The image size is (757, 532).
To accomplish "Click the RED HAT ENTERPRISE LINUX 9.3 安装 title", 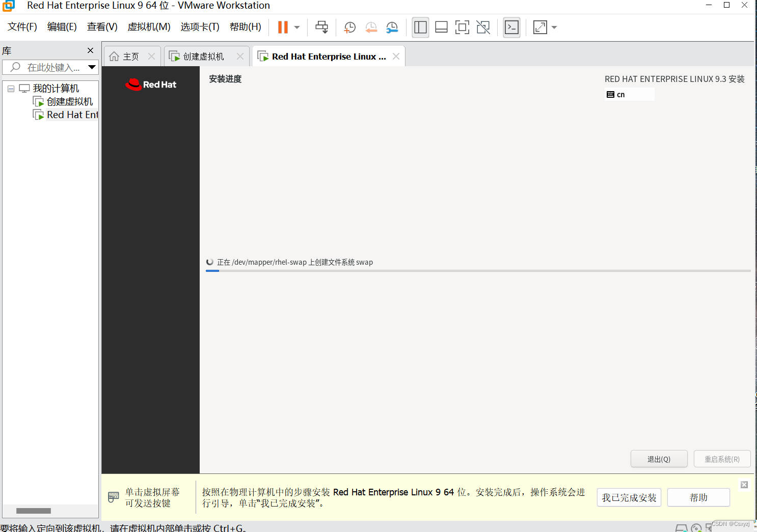I will (x=674, y=79).
